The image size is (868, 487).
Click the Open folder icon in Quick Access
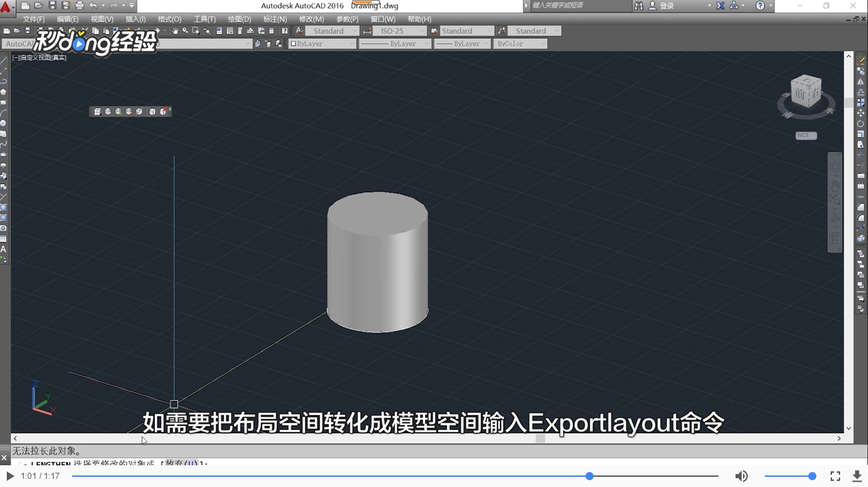pos(39,6)
